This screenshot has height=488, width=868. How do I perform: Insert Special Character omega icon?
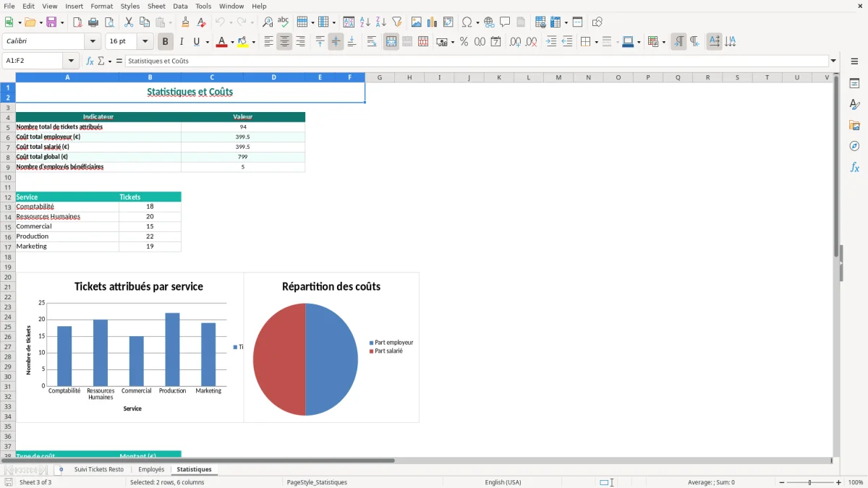[467, 22]
